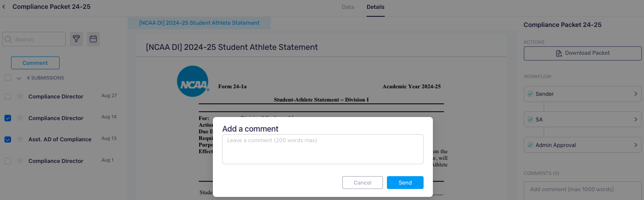
Task: Send the comment
Action: coord(405,183)
